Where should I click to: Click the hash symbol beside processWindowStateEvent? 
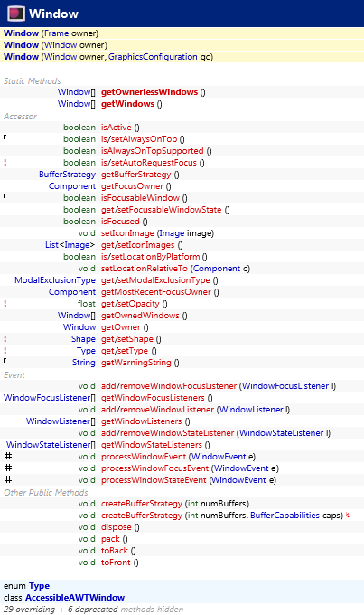pos(8,479)
